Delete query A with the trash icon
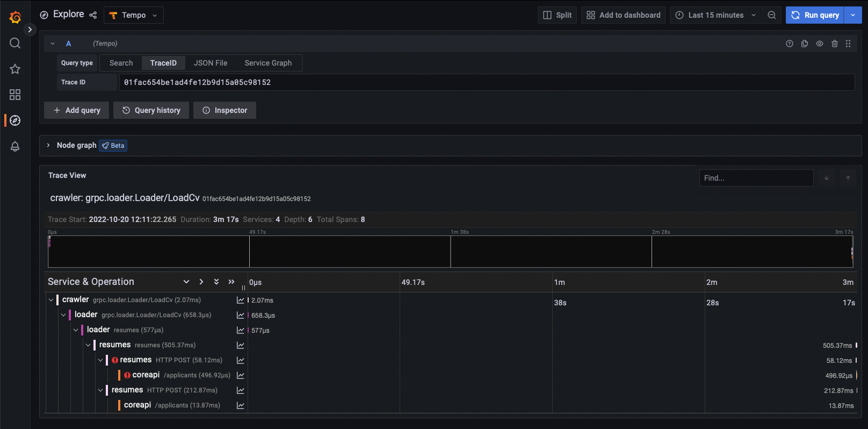This screenshot has height=429, width=868. point(835,44)
